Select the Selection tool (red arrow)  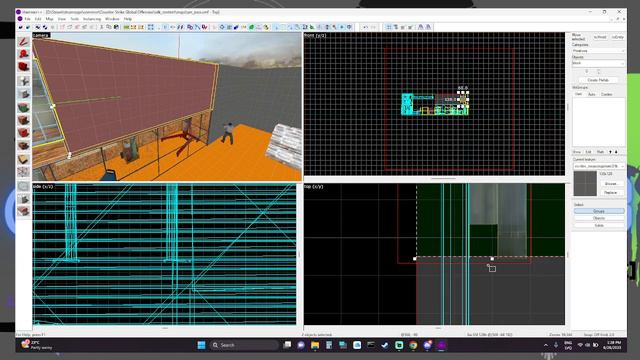(23, 42)
